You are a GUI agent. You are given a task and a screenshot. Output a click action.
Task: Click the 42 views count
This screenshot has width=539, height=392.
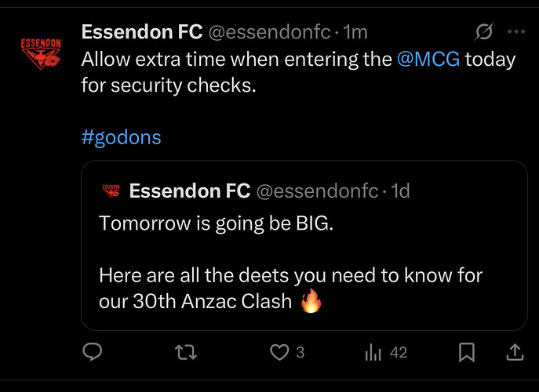tap(399, 353)
